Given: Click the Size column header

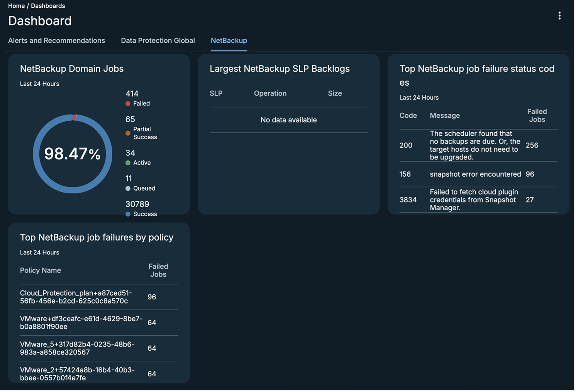Looking at the screenshot, I should 335,93.
